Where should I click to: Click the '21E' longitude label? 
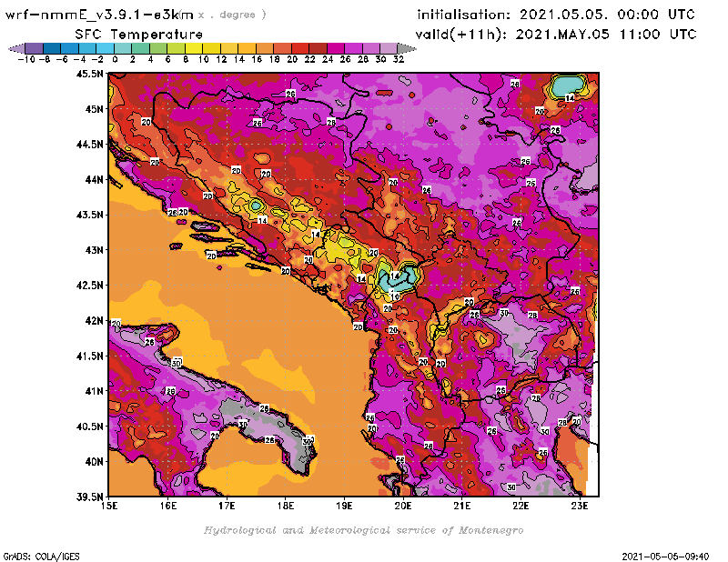tap(462, 506)
